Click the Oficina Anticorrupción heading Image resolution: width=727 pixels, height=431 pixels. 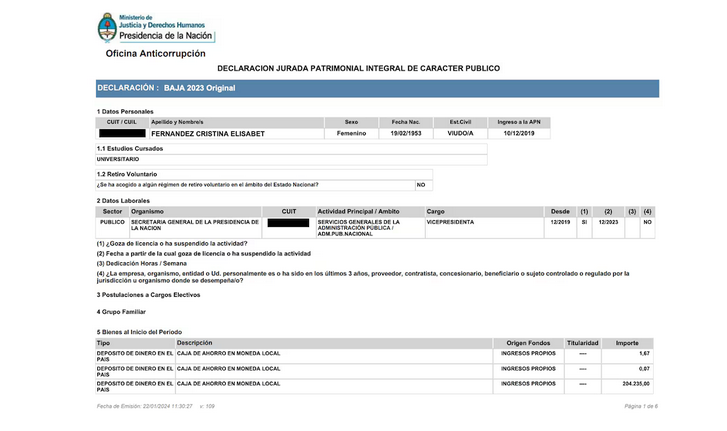pos(155,53)
